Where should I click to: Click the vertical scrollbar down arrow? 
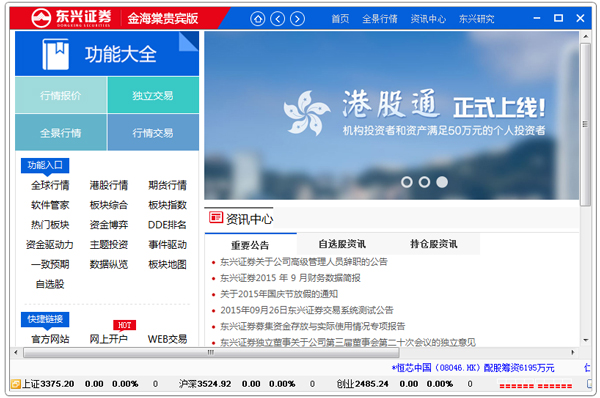pyautogui.click(x=585, y=340)
